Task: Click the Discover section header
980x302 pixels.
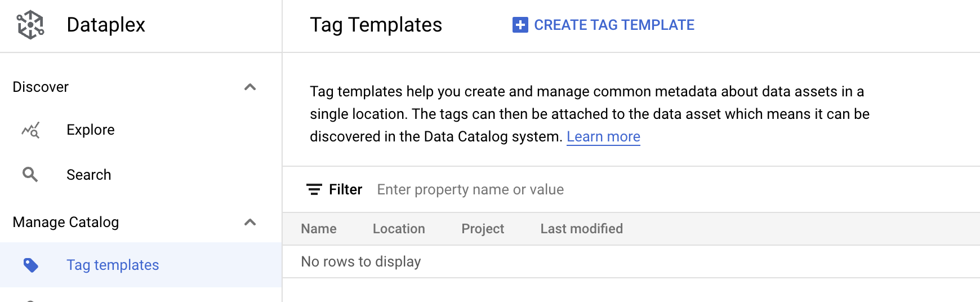Action: coord(41,87)
